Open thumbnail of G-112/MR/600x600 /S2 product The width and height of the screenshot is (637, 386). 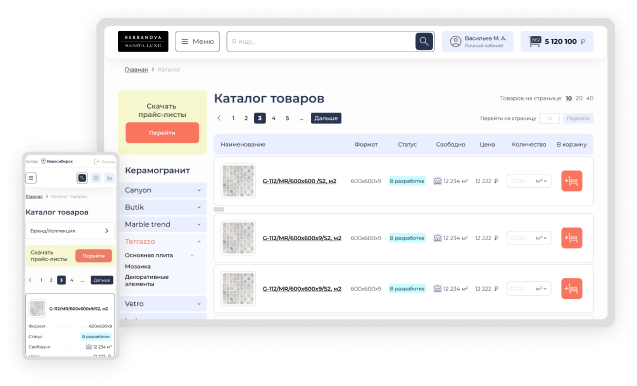coord(238,181)
